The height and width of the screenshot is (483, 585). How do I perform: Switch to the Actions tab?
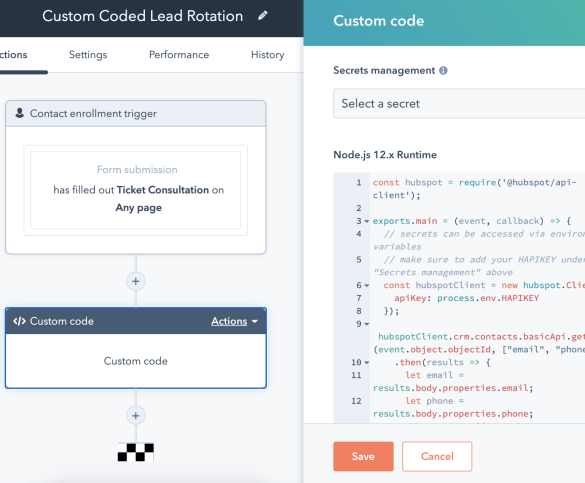click(13, 55)
